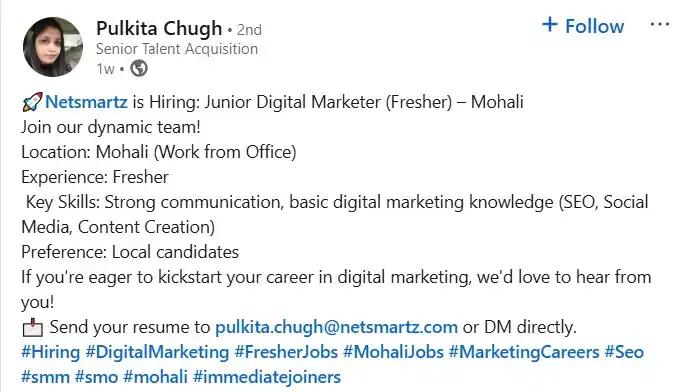Click the globe public visibility icon

pos(139,68)
